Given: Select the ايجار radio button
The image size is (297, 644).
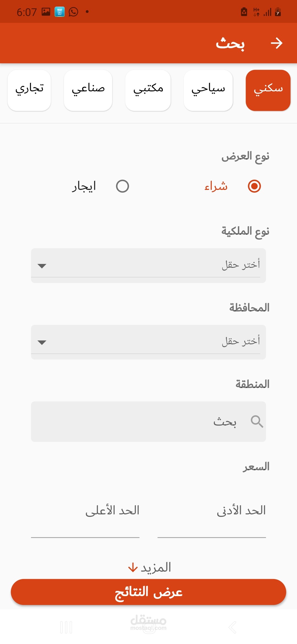Looking at the screenshot, I should (x=122, y=186).
